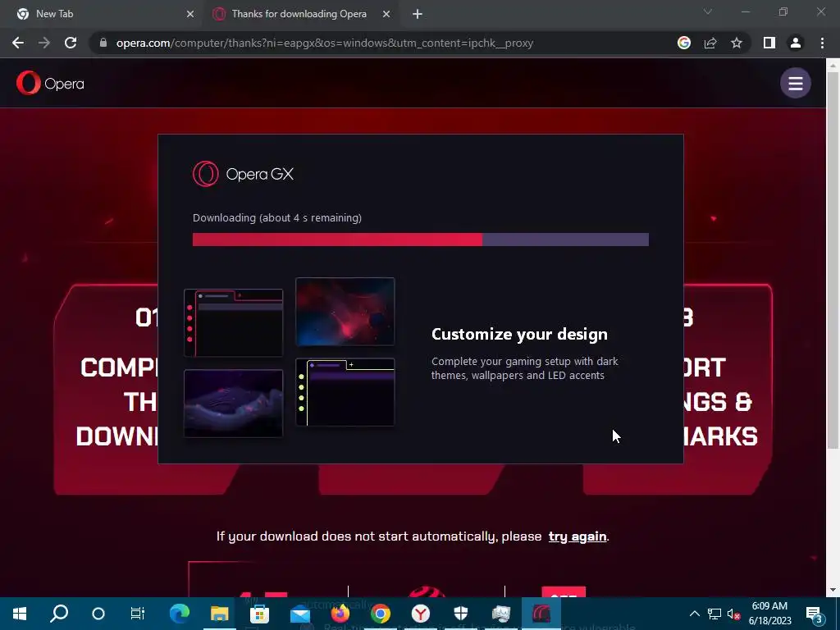Screen dimensions: 840x630
Task: Open Microsoft Store from the taskbar
Action: click(x=259, y=614)
